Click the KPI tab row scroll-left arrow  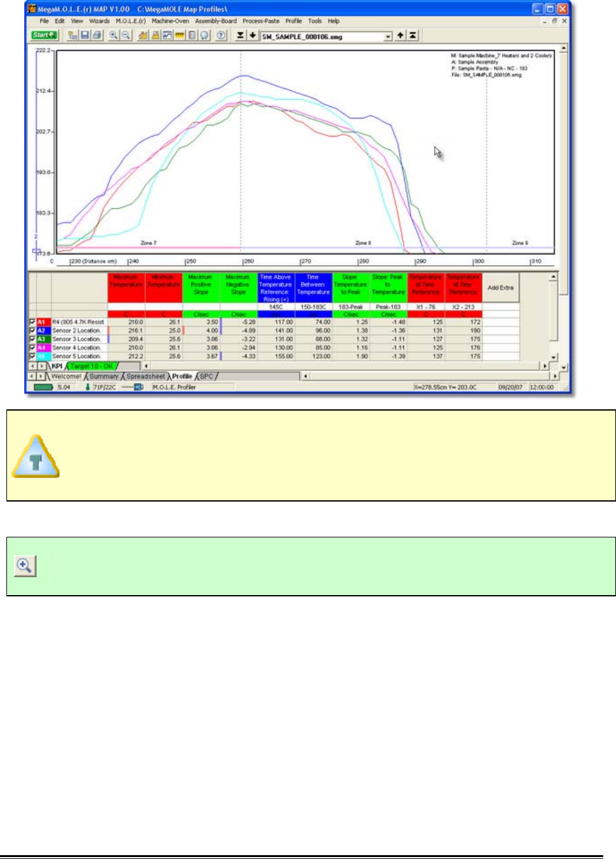[x=33, y=366]
